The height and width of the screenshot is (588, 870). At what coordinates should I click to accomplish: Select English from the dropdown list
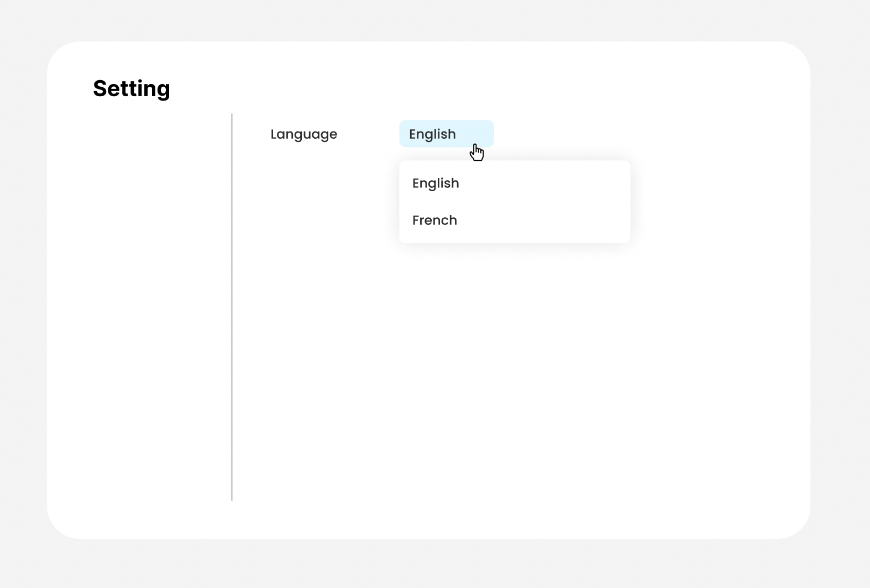click(514, 183)
